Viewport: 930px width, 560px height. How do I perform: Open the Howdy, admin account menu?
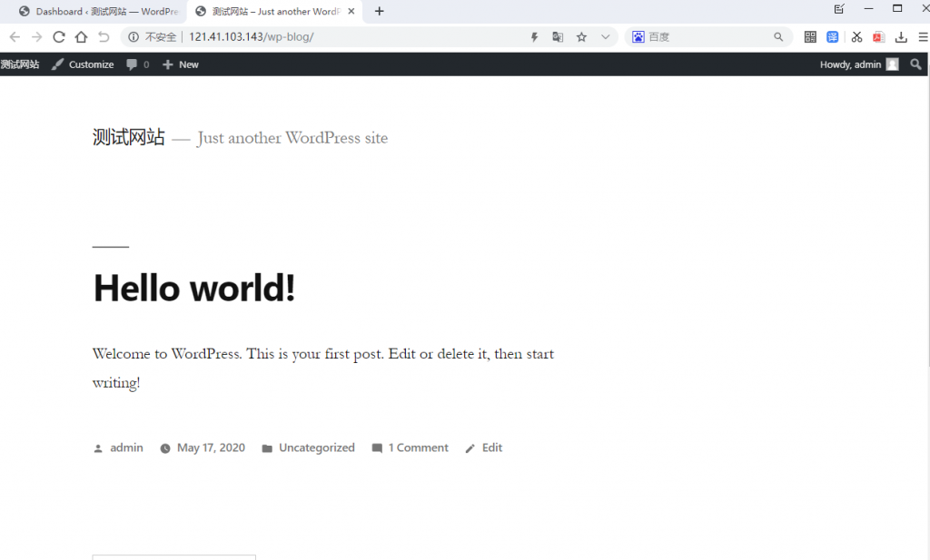859,64
